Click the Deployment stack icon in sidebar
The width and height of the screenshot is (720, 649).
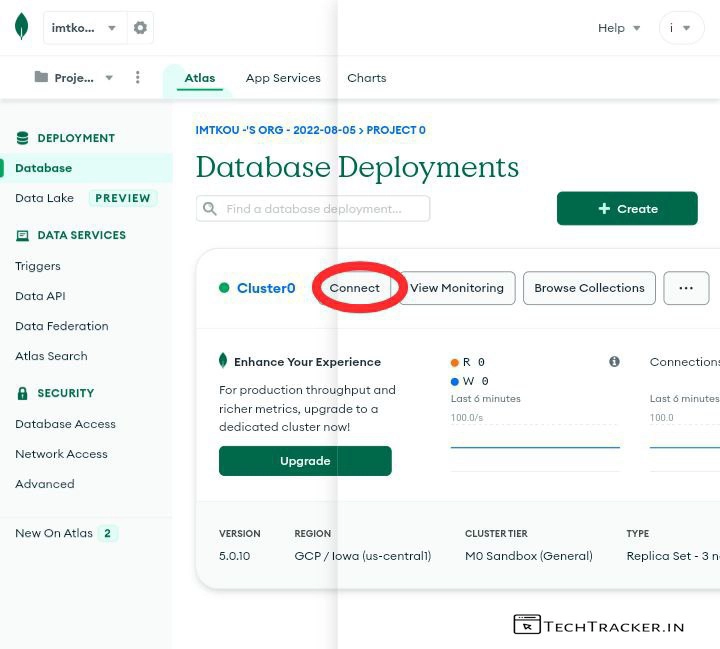pos(22,138)
